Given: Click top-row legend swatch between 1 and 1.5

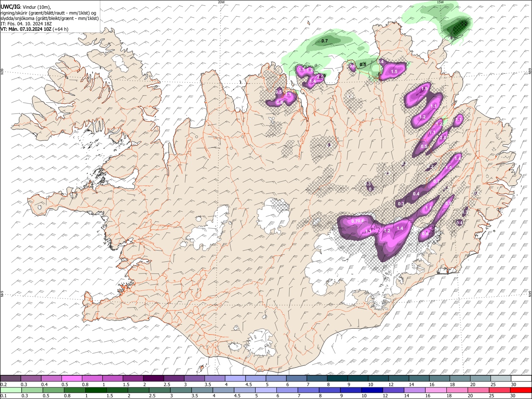Looking at the screenshot, I should point(112,378).
